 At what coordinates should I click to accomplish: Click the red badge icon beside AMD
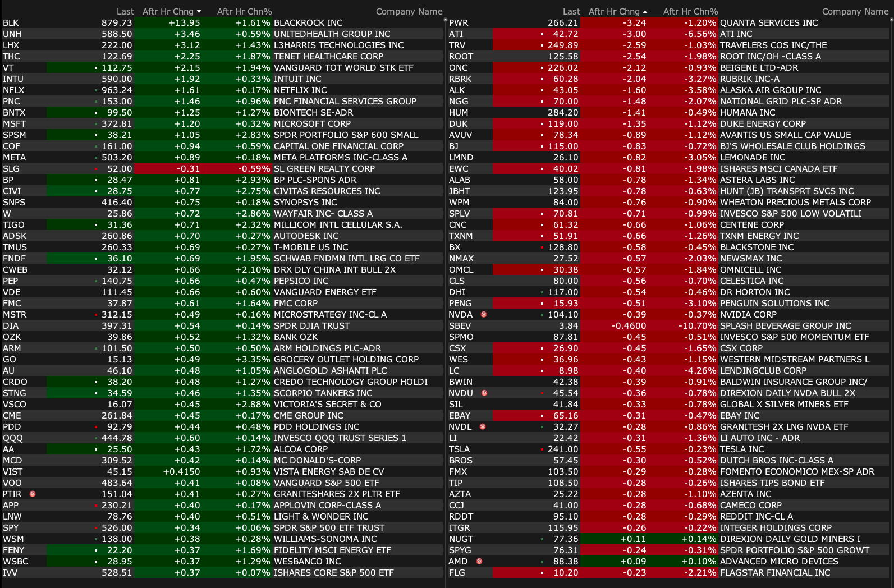pos(479,561)
